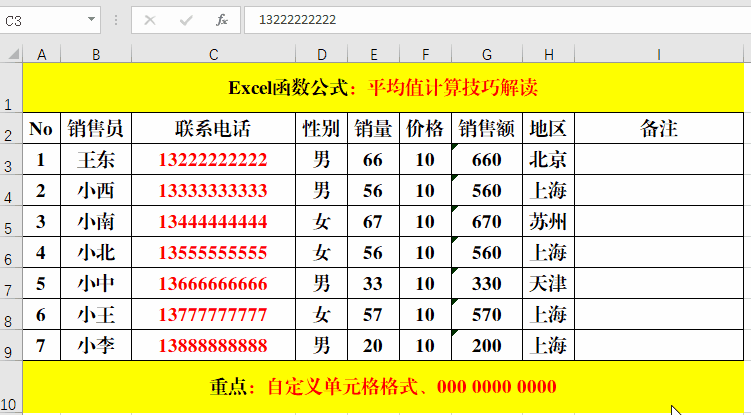Click the sales amount cell 200
751x415 pixels.
(487, 345)
